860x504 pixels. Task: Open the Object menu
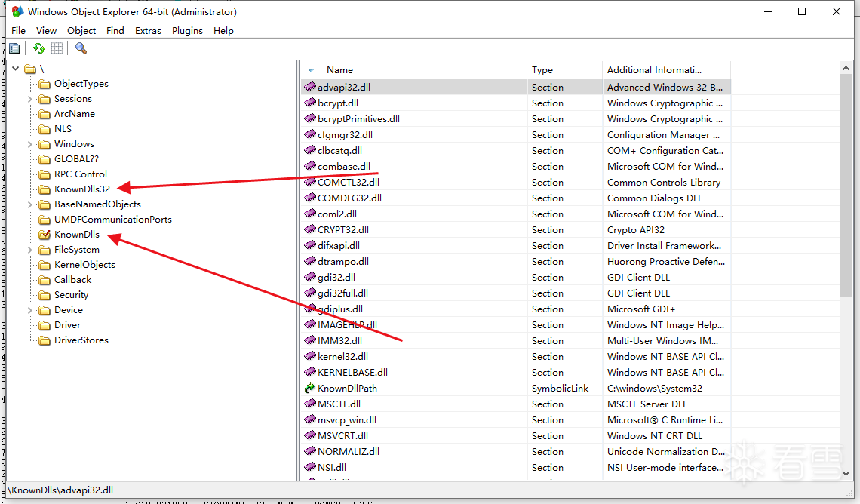point(81,31)
